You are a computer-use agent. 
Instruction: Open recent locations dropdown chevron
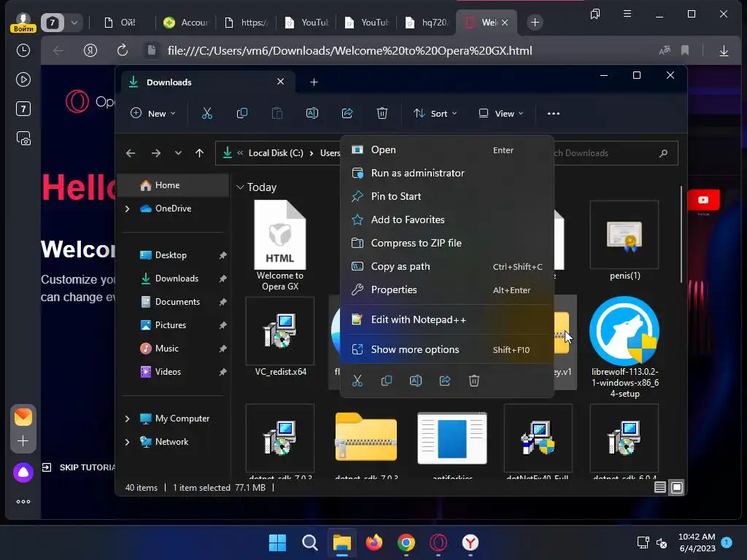coord(178,153)
